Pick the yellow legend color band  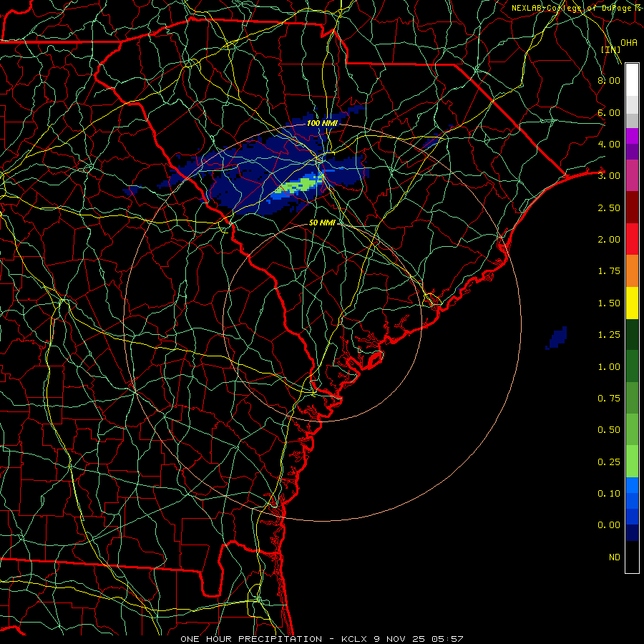tap(632, 303)
